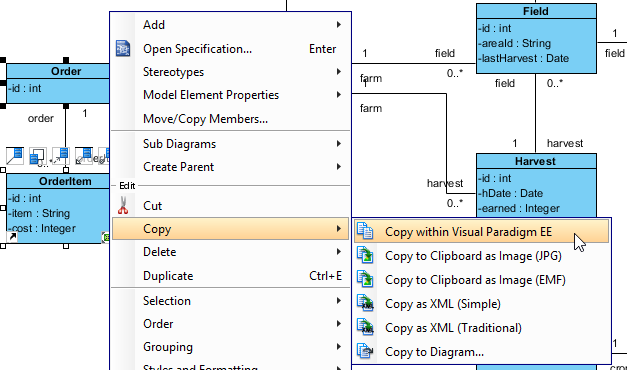This screenshot has height=370, width=627.
Task: Click the Copy as XML Traditional icon
Action: pyautogui.click(x=365, y=327)
